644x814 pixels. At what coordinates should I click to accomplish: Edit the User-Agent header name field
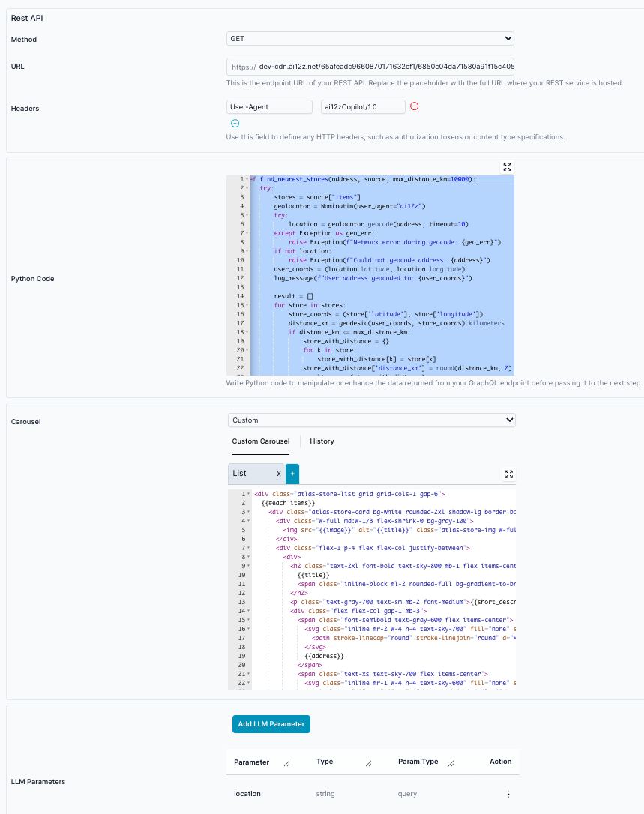coord(269,107)
